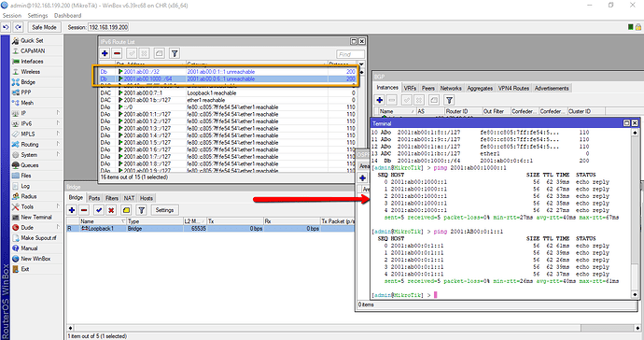The image size is (644, 340).
Task: Open IPv6 Route List column dropdown
Action: coord(361,64)
